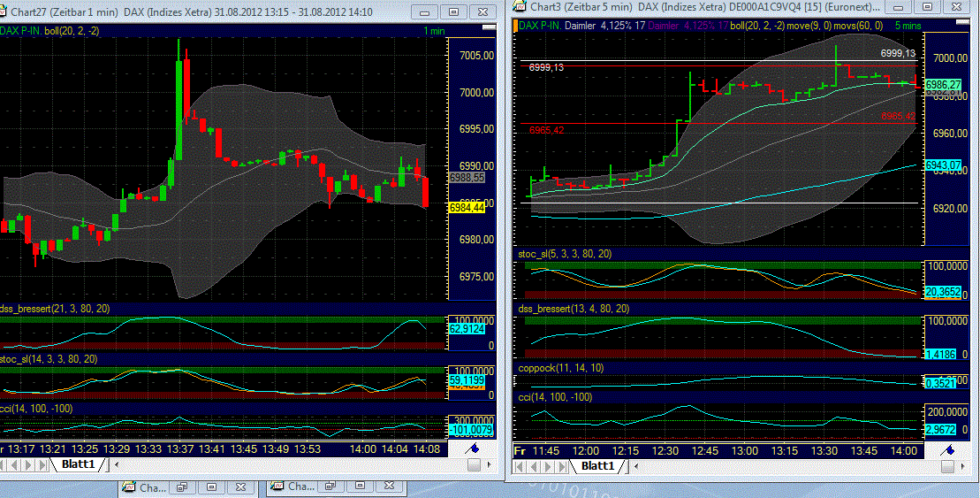The image size is (980, 498).
Task: Click the blue flag icon in Chart3
Action: [x=947, y=450]
